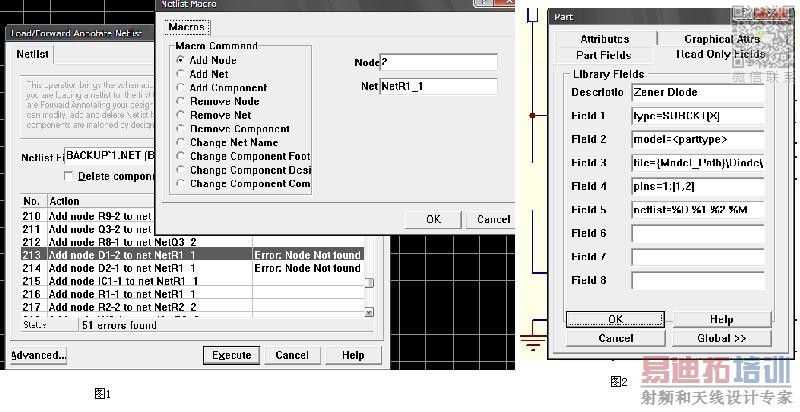This screenshot has width=800, height=412.
Task: Tick the Delete components checkbox
Action: click(68, 176)
